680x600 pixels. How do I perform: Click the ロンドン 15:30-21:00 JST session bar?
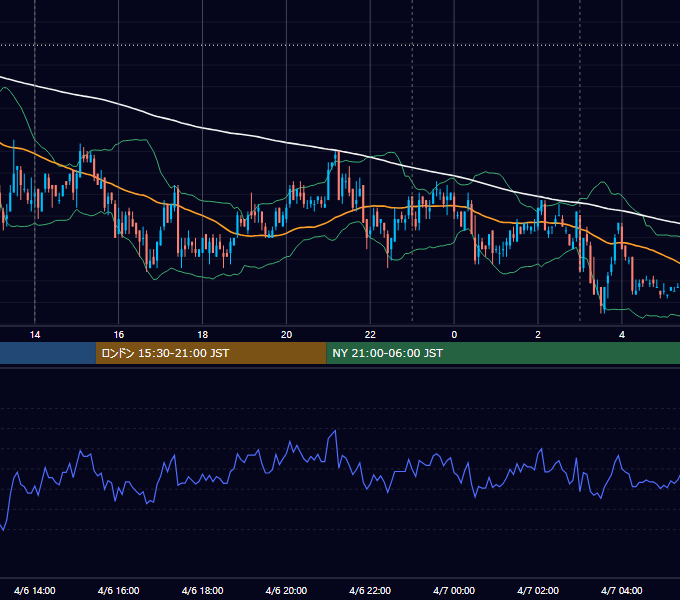[x=211, y=353]
